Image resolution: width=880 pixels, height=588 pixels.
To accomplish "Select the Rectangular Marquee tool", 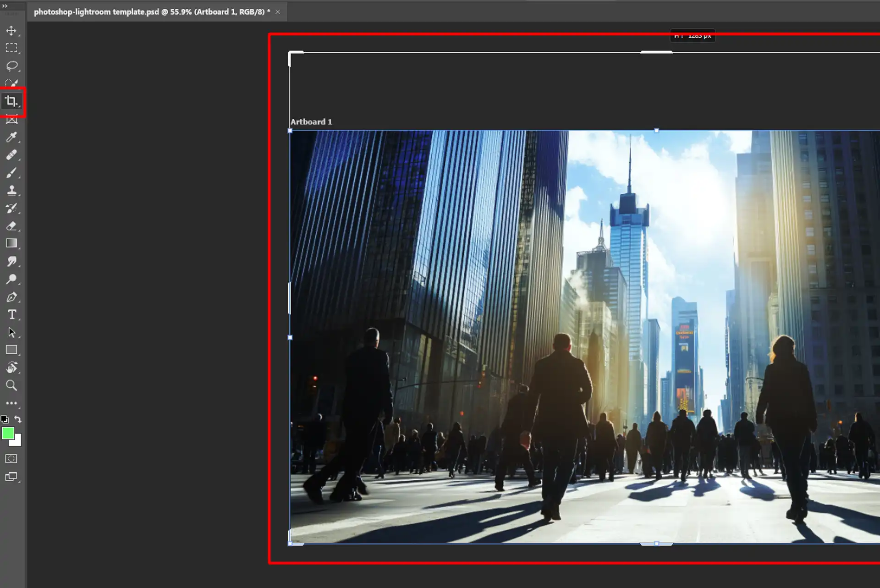I will [x=11, y=48].
